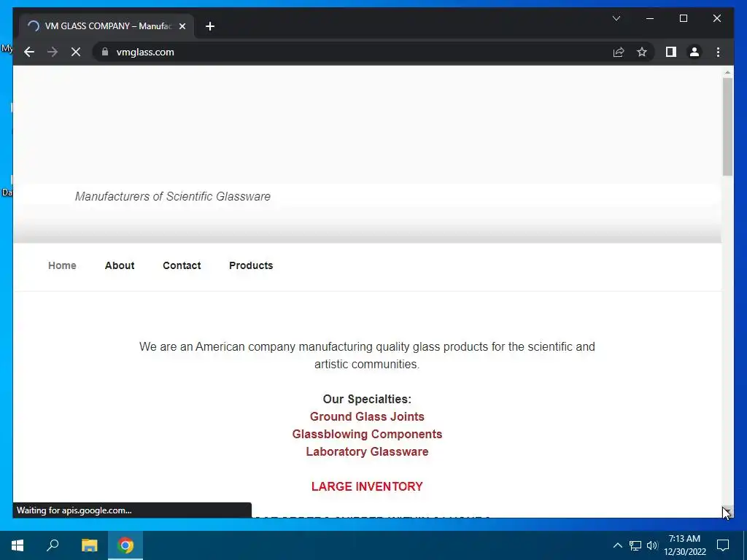The image size is (747, 560).
Task: Click the Waiting for apis.google.com status text
Action: (74, 510)
